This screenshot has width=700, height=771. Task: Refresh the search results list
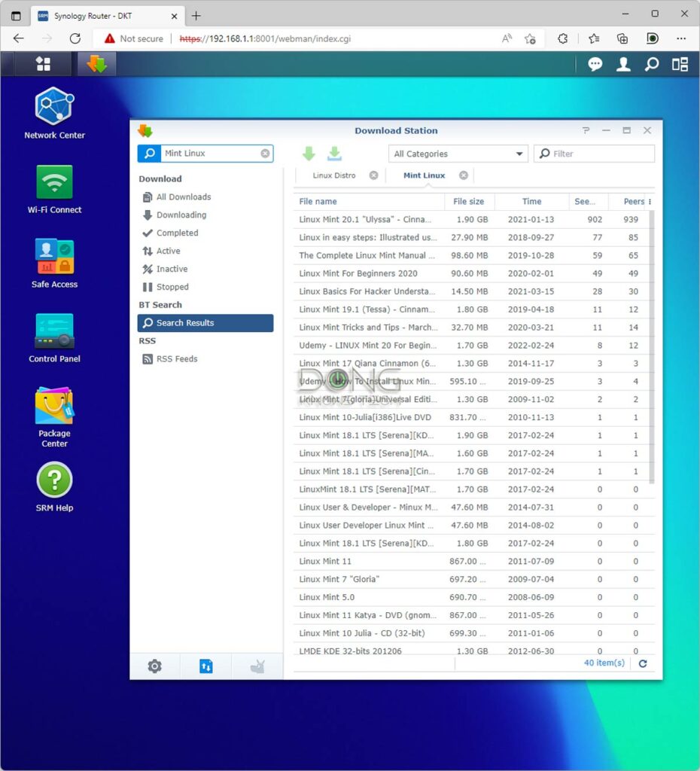(643, 663)
